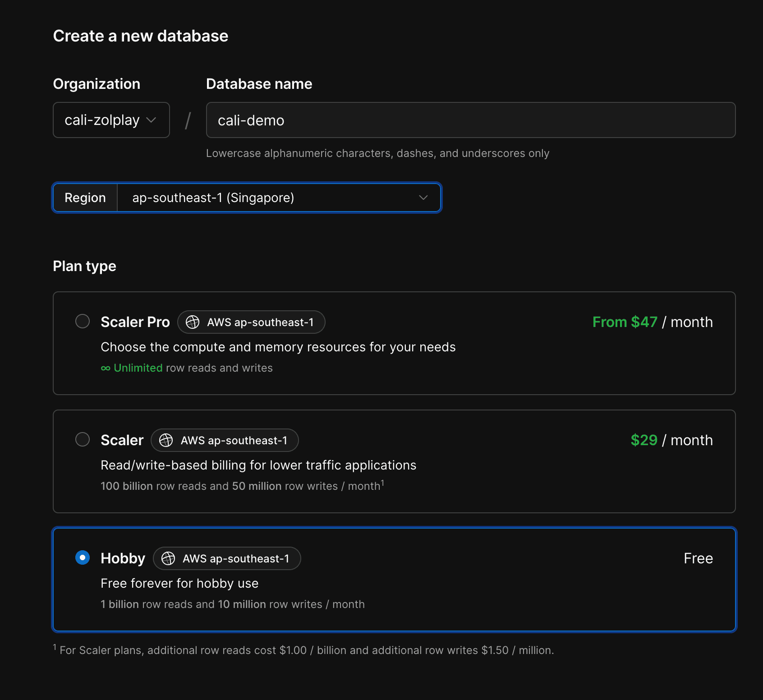Open the ap-southeast-1 (Singapore) region dropdown

279,198
